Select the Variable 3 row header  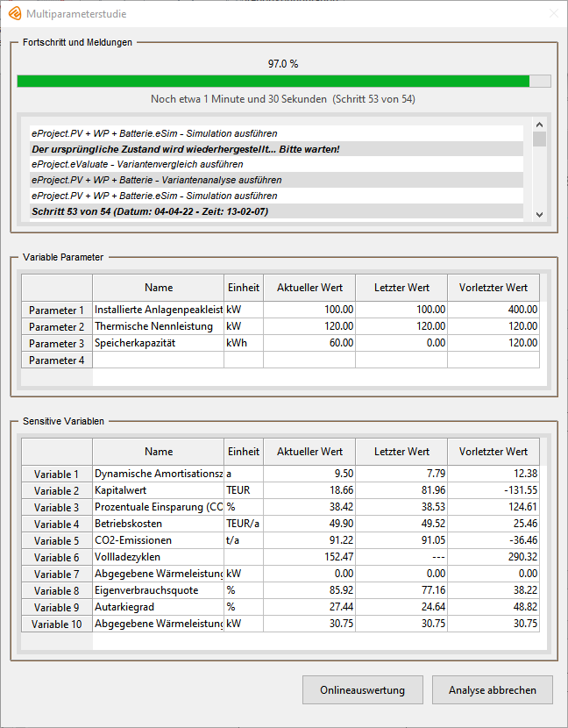[x=57, y=508]
